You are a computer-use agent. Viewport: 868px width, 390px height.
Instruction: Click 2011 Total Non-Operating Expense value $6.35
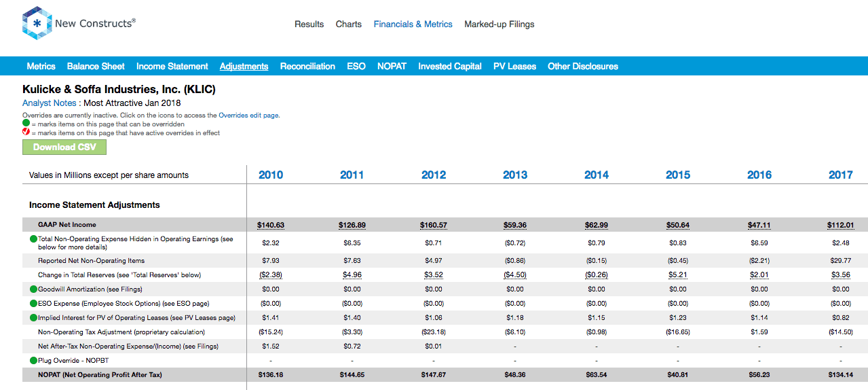352,243
